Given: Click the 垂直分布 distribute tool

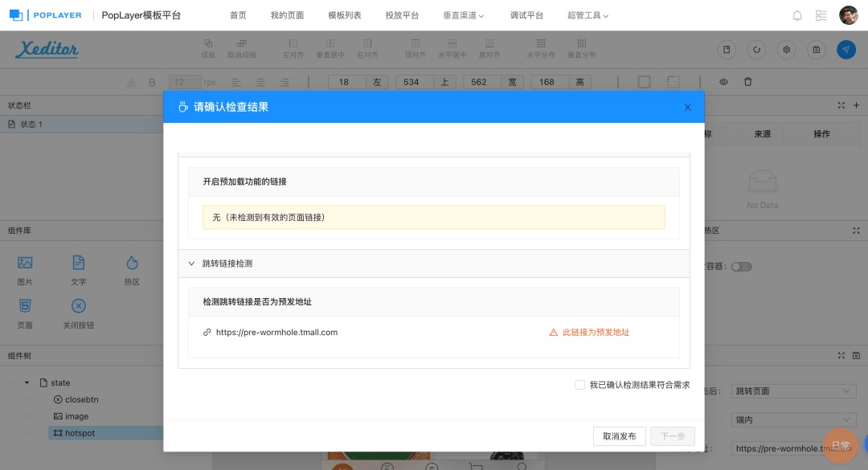Looking at the screenshot, I should (582, 49).
